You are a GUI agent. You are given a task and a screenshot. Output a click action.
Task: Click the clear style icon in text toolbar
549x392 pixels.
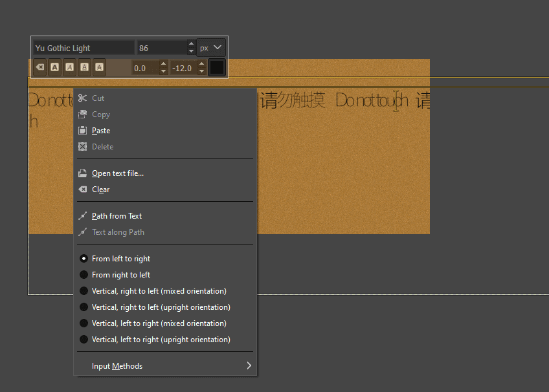tap(40, 67)
